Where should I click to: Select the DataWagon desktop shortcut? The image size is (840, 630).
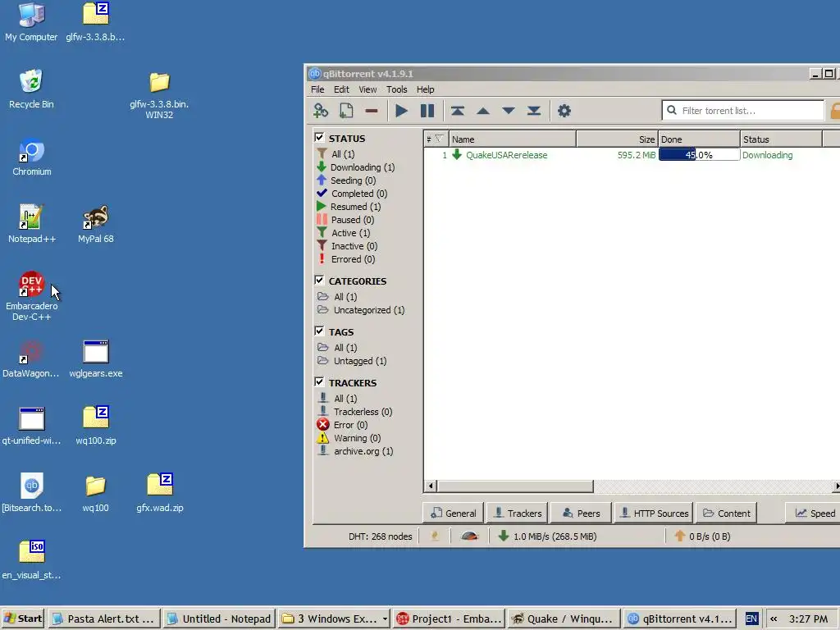(31, 359)
